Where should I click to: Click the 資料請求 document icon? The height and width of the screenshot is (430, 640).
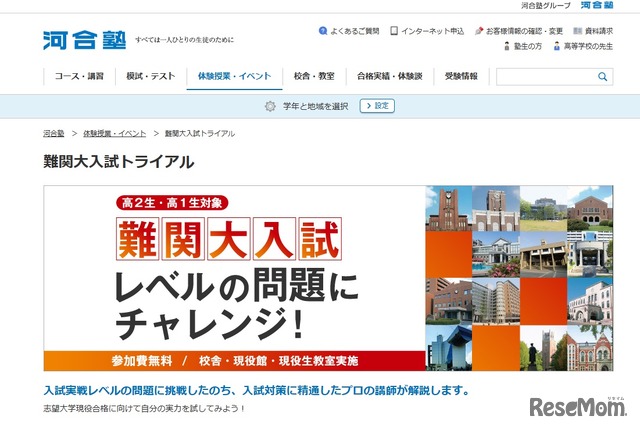pyautogui.click(x=578, y=31)
